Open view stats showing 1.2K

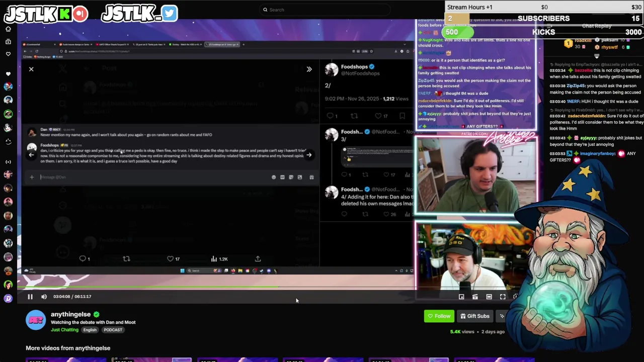pyautogui.click(x=219, y=259)
